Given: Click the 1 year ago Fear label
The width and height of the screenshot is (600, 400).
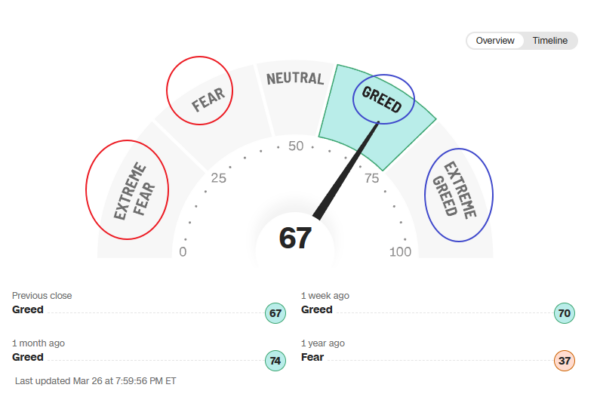Looking at the screenshot, I should pos(312,357).
